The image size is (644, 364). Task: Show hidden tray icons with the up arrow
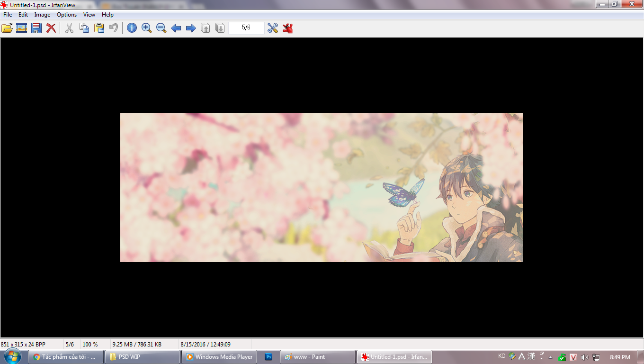[550, 357]
